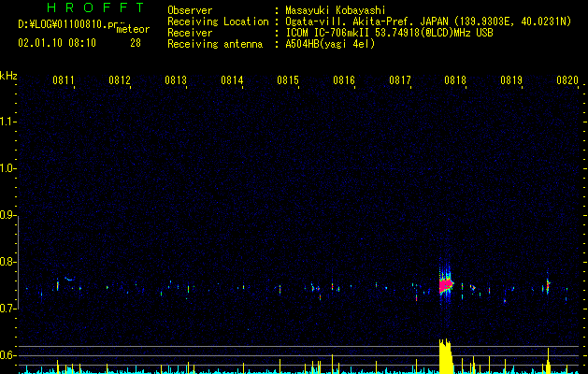This screenshot has width=588, height=374.
Task: Click the gray frequency range bar on the left axis
Action: (x=18, y=262)
